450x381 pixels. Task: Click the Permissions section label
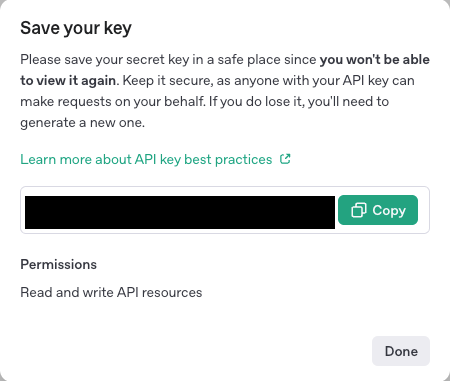click(59, 264)
